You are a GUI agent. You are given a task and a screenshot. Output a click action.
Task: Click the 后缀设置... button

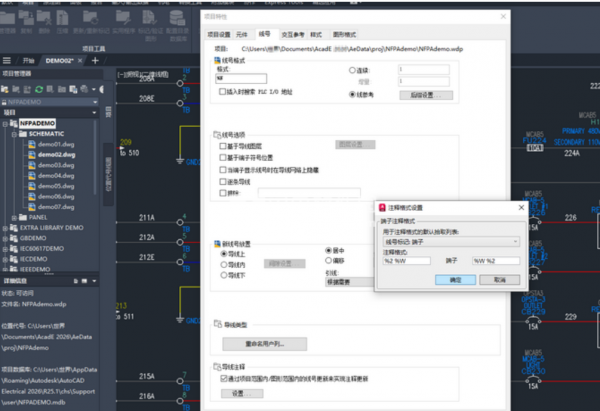click(x=426, y=95)
